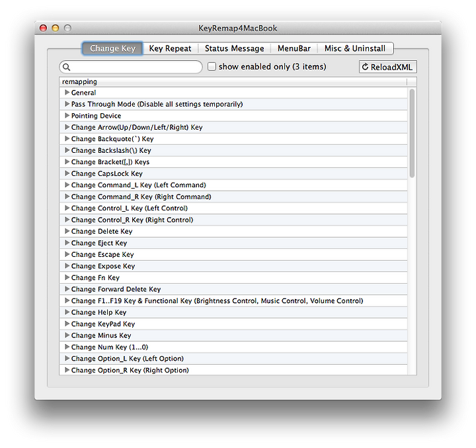Select 'Change Num Key (1...0)' text

pos(110,347)
